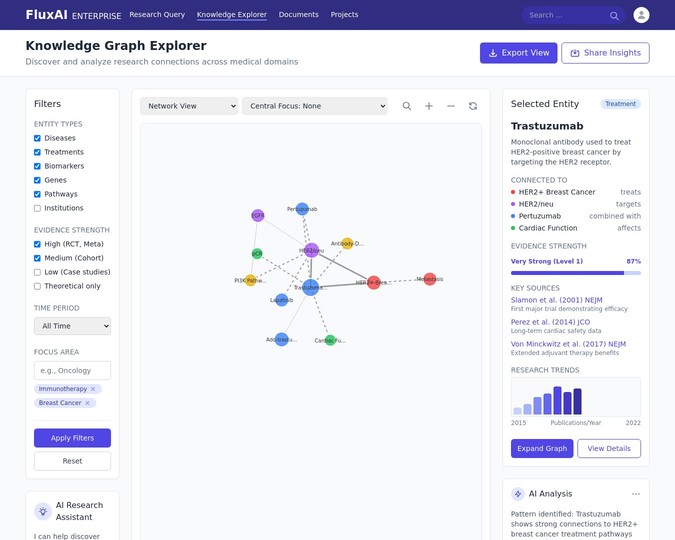Select the HER2/neu node in graph

311,250
